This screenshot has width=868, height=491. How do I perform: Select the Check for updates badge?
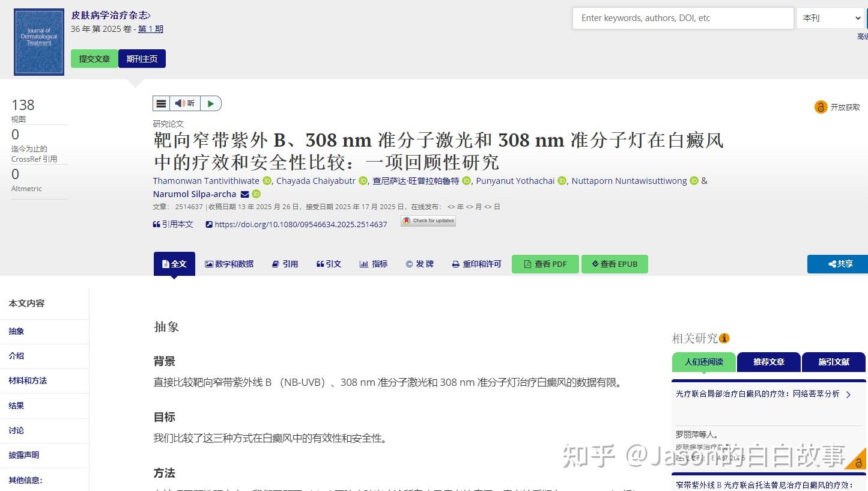(428, 221)
